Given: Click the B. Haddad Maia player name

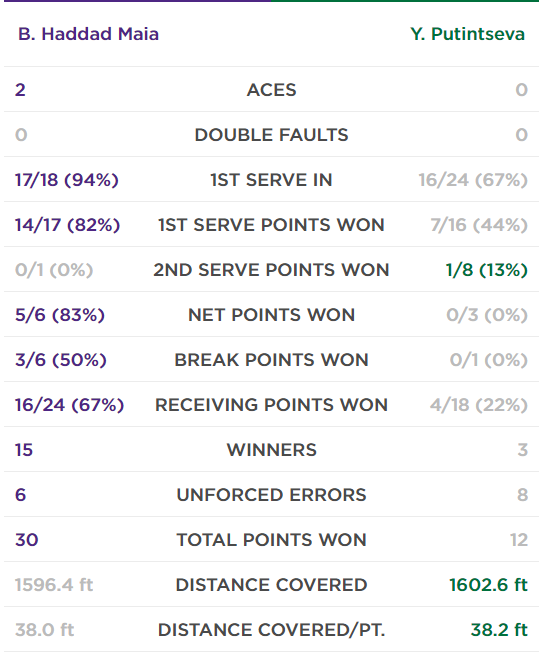Looking at the screenshot, I should (x=88, y=34).
